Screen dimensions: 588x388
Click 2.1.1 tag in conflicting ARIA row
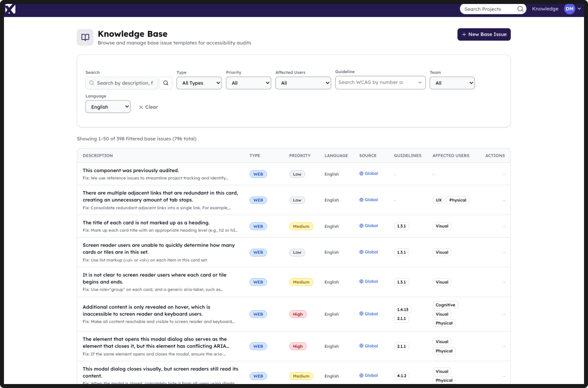pos(401,346)
